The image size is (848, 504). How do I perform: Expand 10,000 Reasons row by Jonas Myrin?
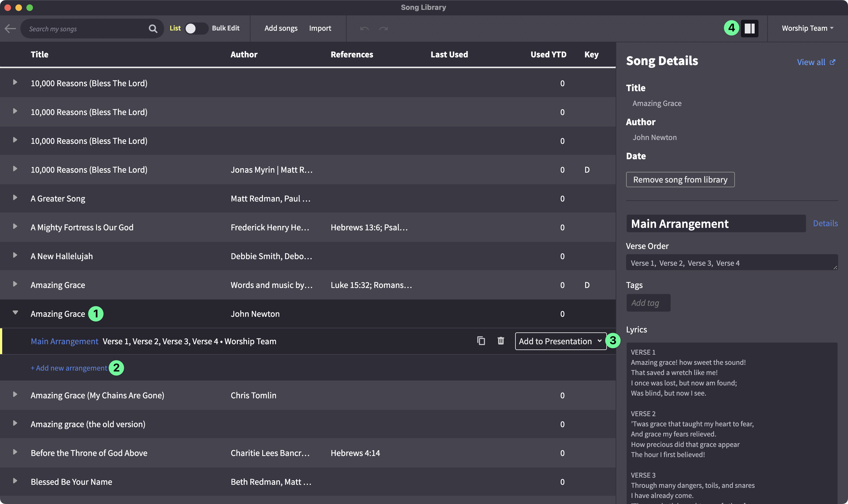pos(15,169)
